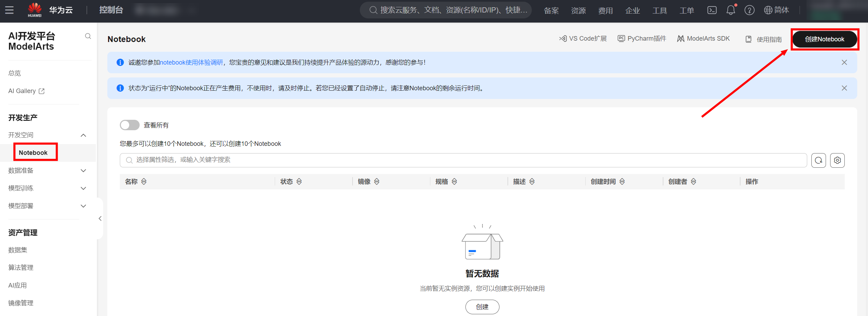Open the notifications bell
Image resolution: width=868 pixels, height=316 pixels.
click(x=730, y=10)
